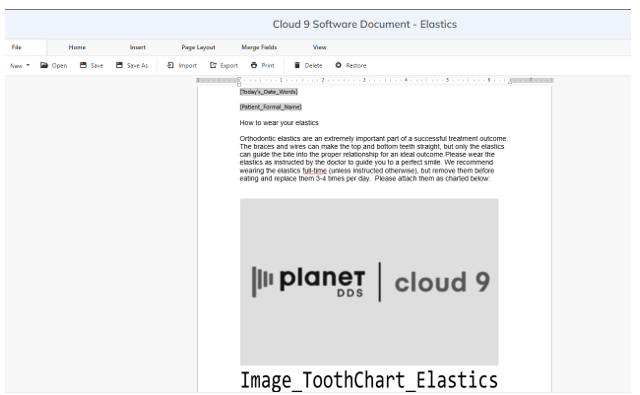Click the Print button label
640x395 pixels.
point(268,66)
